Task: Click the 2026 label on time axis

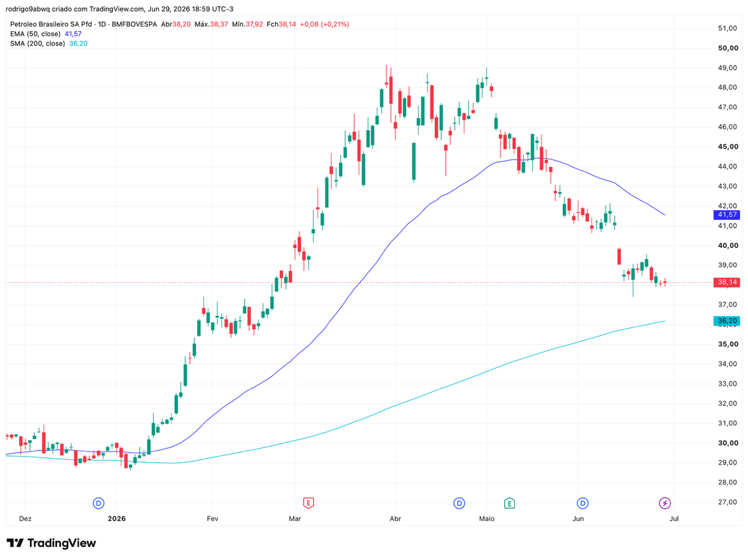Action: (x=116, y=519)
